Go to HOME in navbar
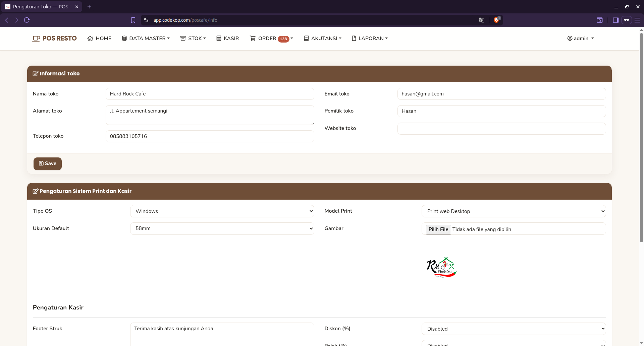 point(99,39)
